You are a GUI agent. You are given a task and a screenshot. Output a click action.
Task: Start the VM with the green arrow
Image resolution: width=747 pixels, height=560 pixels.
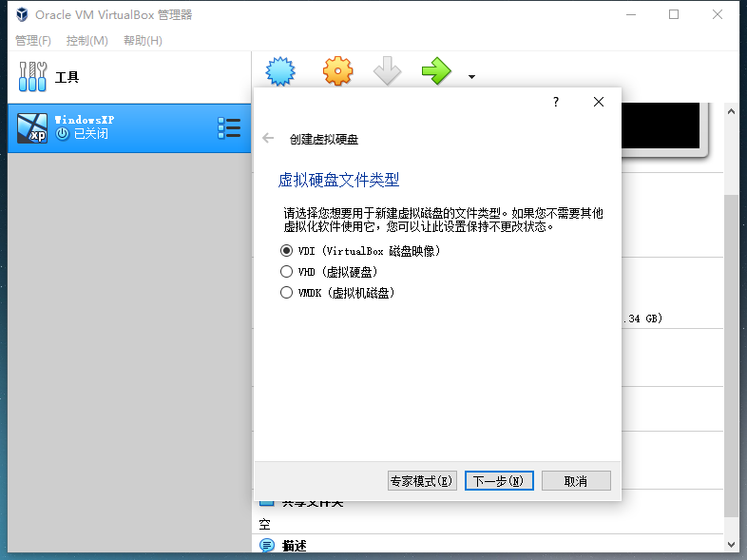(x=436, y=71)
